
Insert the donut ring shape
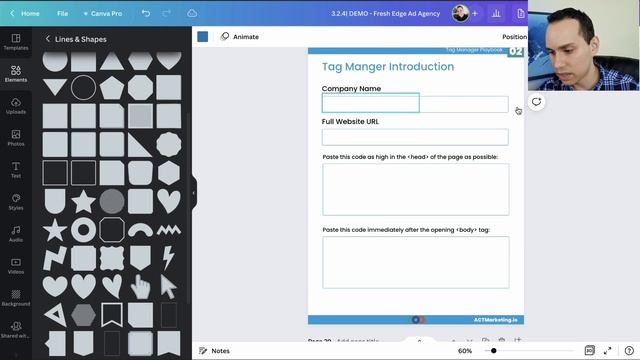[83, 230]
